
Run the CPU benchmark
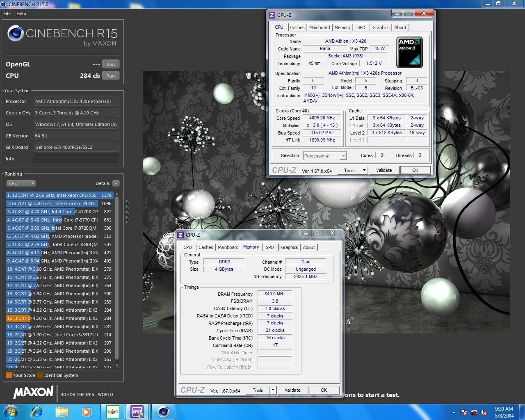pyautogui.click(x=111, y=76)
